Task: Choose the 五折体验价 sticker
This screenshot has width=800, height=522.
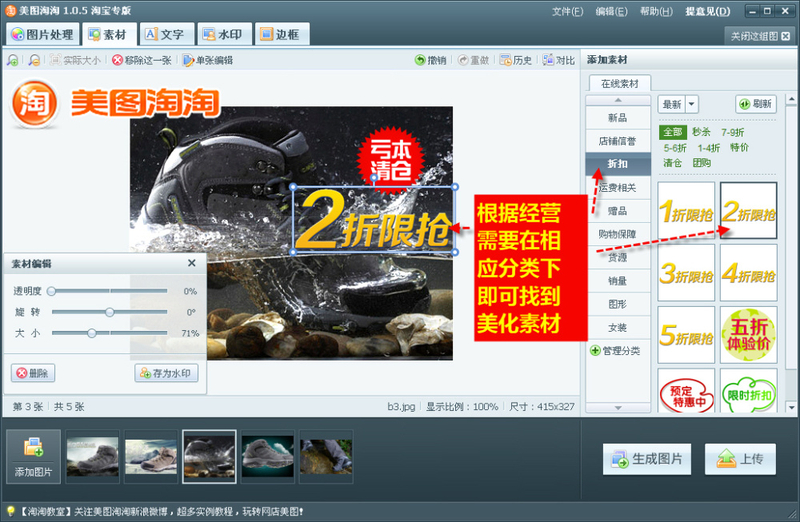Action: tap(748, 335)
